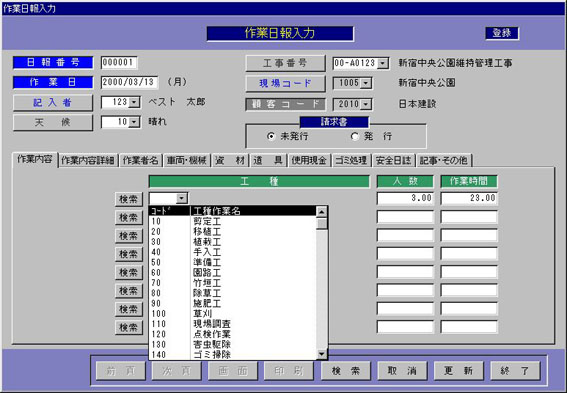Open the ゴミ処理 tab
The height and width of the screenshot is (393, 567).
click(x=351, y=160)
